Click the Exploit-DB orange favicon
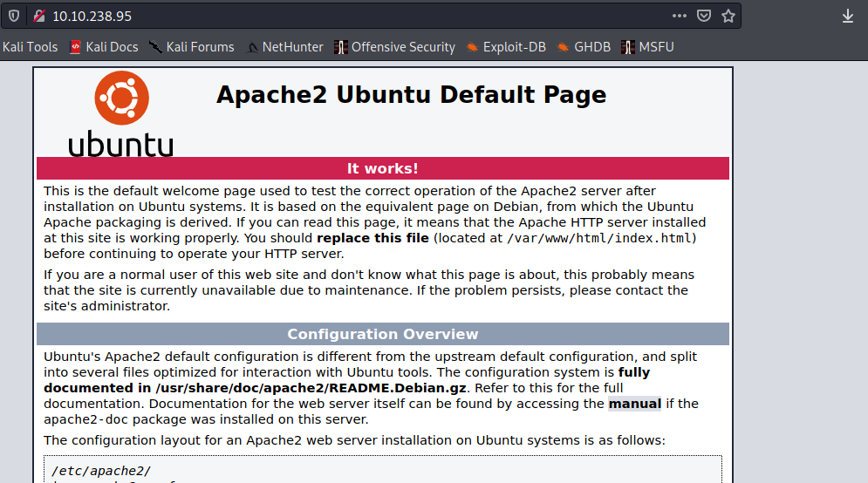868x483 pixels. [472, 48]
